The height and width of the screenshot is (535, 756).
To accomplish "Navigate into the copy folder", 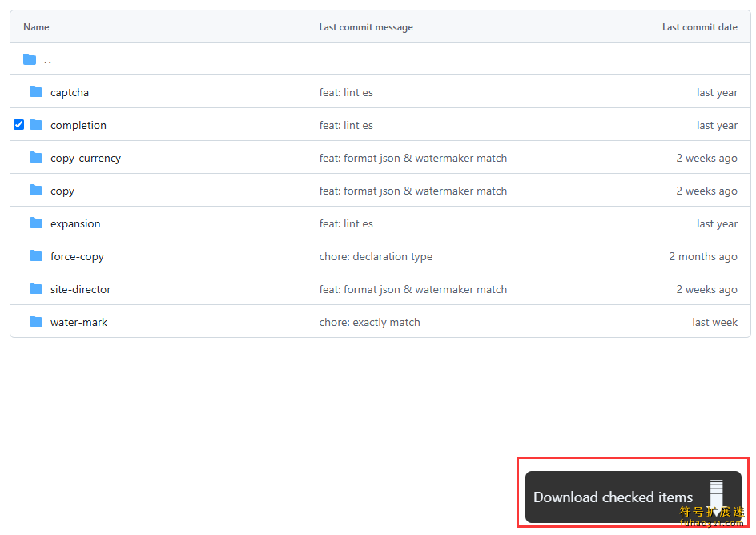I will pos(62,191).
